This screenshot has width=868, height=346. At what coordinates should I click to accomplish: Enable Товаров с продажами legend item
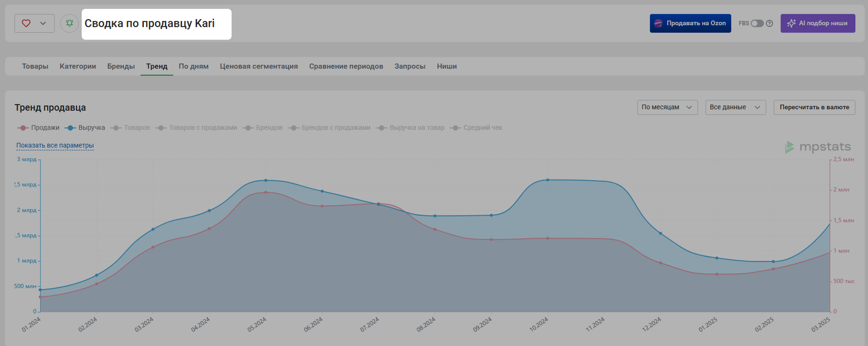click(196, 128)
